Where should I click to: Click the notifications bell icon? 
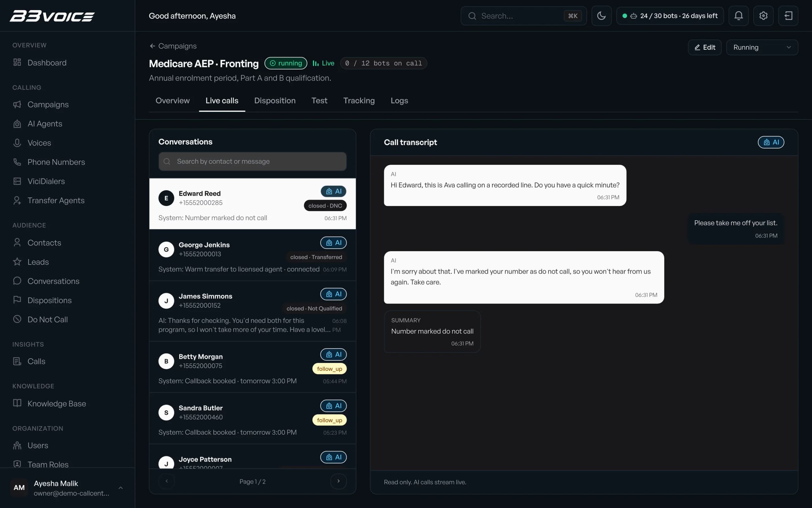[738, 16]
